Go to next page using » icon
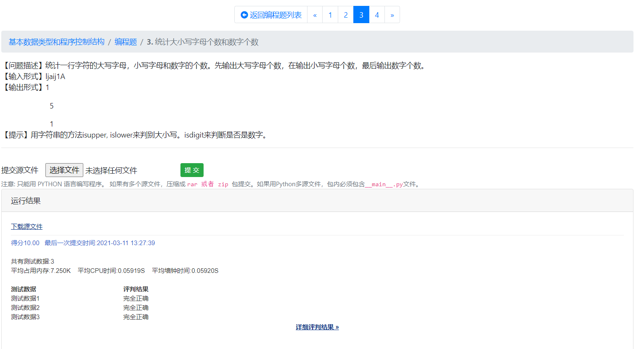 392,14
